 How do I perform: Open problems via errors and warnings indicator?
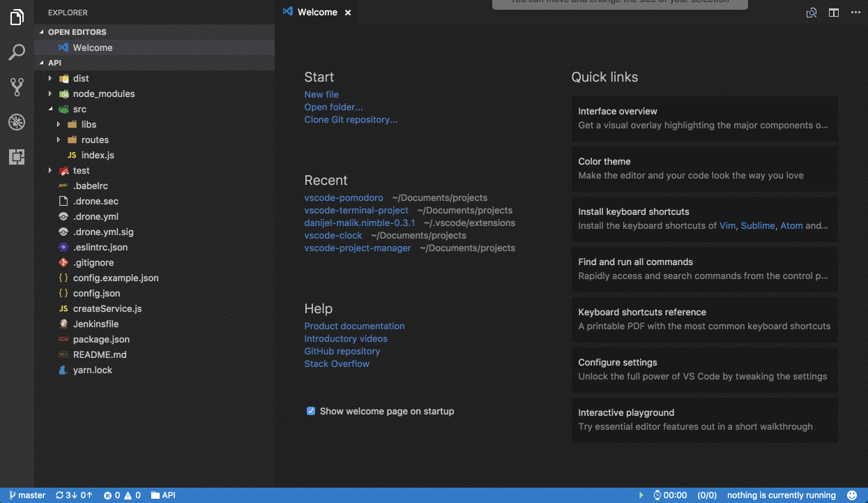122,495
